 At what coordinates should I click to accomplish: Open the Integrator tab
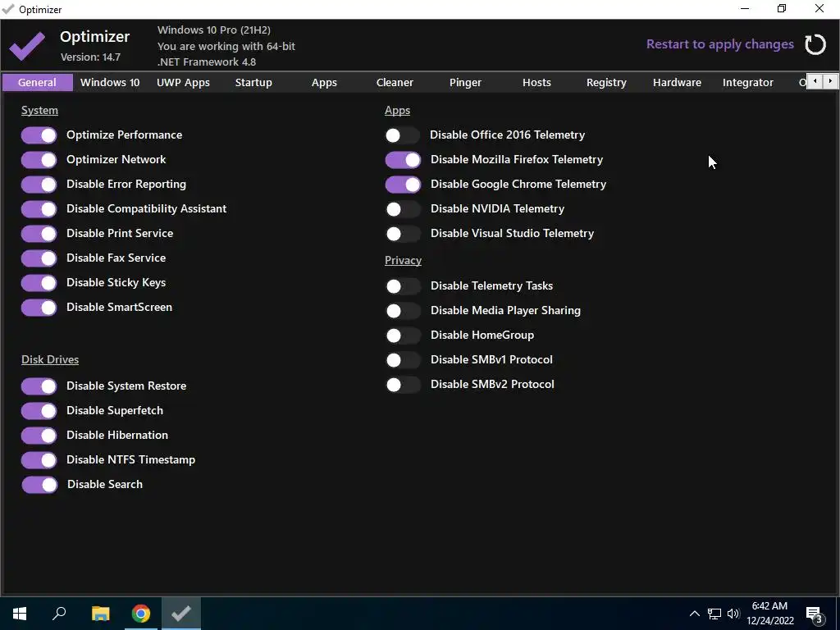(748, 83)
